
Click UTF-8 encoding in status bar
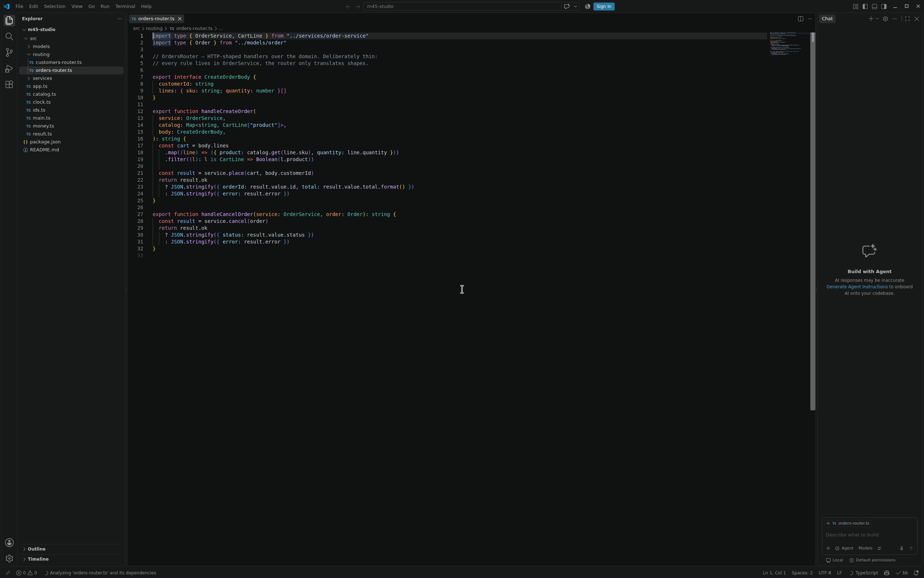tap(825, 573)
